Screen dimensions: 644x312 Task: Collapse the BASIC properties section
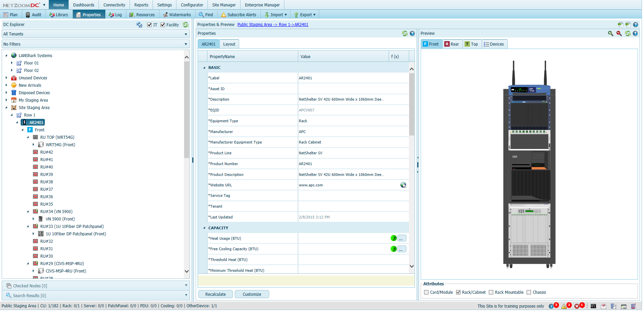[204, 68]
